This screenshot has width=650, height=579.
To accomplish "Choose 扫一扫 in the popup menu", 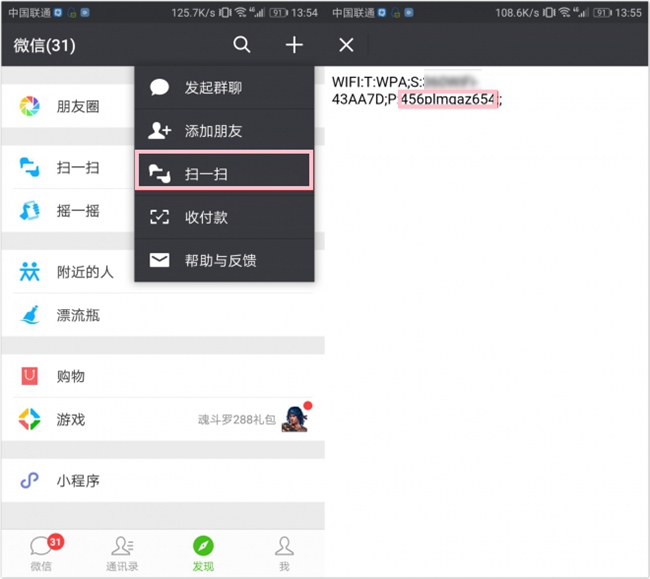I will (x=224, y=170).
